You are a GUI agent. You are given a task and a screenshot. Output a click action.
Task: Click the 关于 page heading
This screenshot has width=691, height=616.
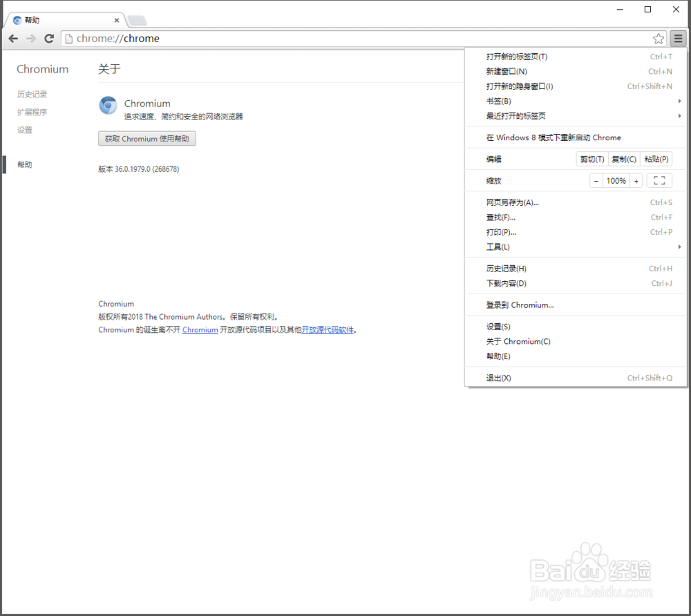tap(109, 69)
